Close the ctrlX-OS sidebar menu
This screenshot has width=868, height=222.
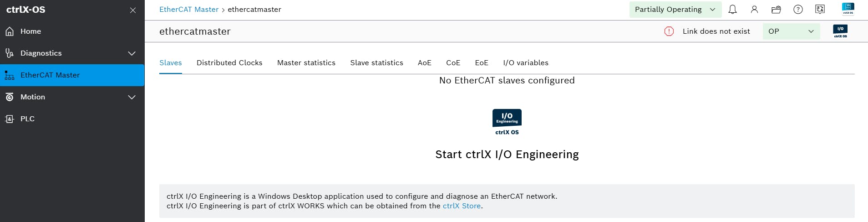coord(133,10)
